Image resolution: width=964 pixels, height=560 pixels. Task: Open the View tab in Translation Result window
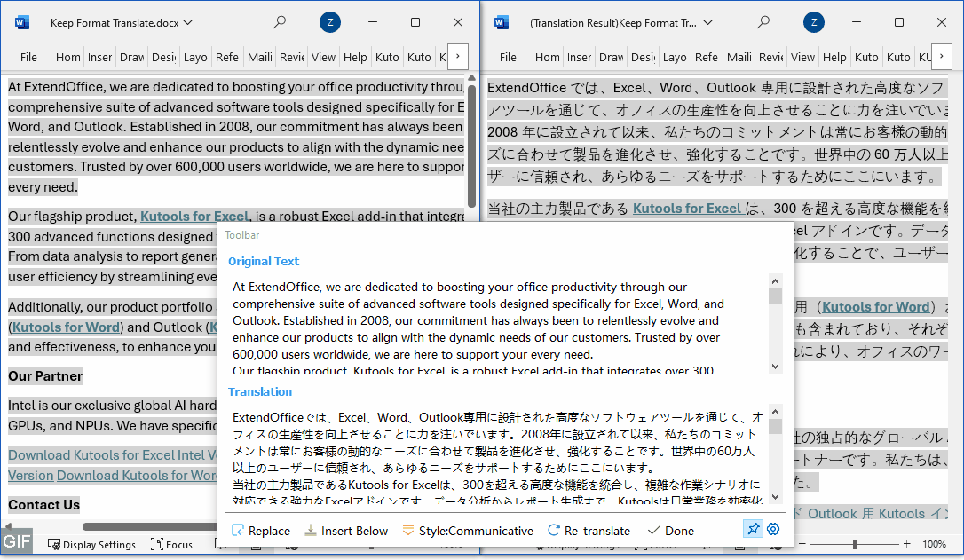coord(803,57)
